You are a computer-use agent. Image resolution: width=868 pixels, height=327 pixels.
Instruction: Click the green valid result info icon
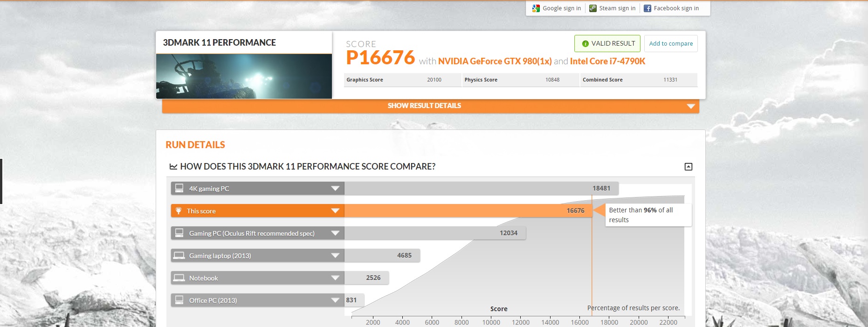click(585, 44)
